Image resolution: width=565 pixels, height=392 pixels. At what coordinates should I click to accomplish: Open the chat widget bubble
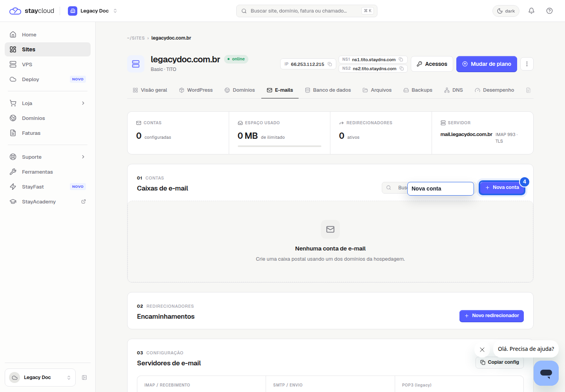[x=546, y=373]
